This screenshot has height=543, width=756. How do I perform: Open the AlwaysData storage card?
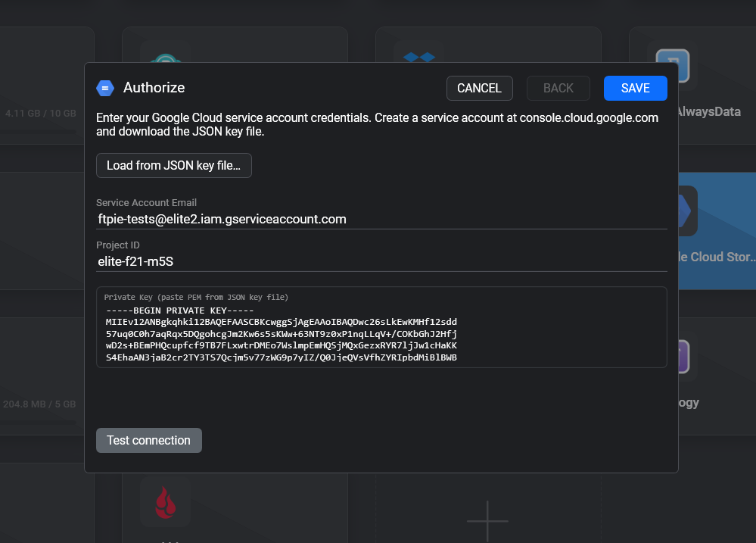pyautogui.click(x=717, y=85)
